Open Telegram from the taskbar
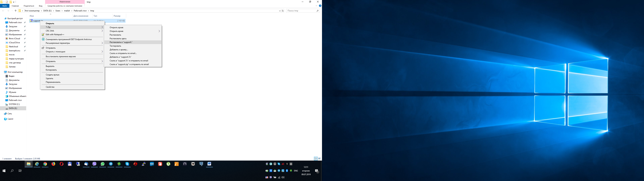 click(111, 164)
